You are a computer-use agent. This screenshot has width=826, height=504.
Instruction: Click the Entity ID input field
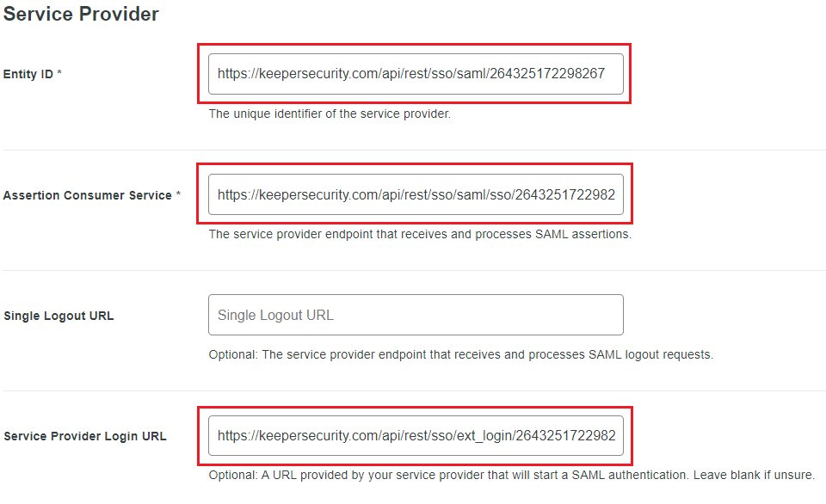[416, 74]
